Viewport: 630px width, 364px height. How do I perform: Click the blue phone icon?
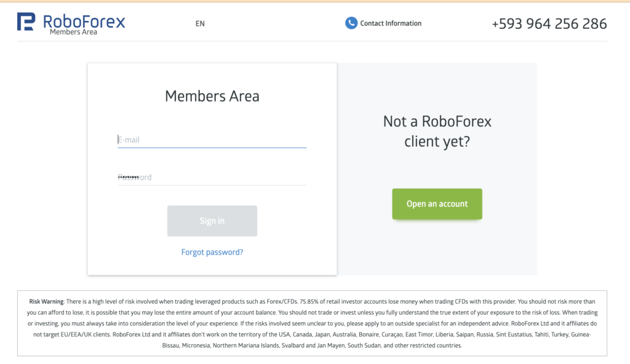click(351, 23)
